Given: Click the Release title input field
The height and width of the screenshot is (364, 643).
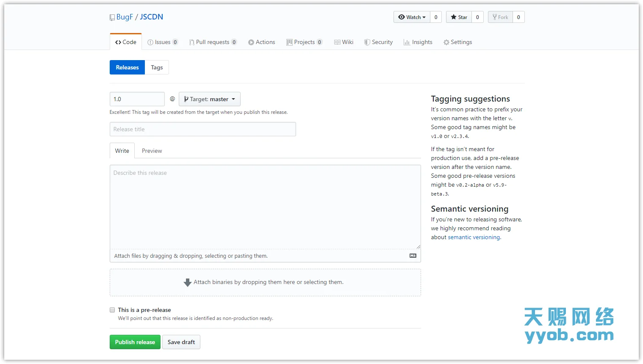Looking at the screenshot, I should (202, 129).
